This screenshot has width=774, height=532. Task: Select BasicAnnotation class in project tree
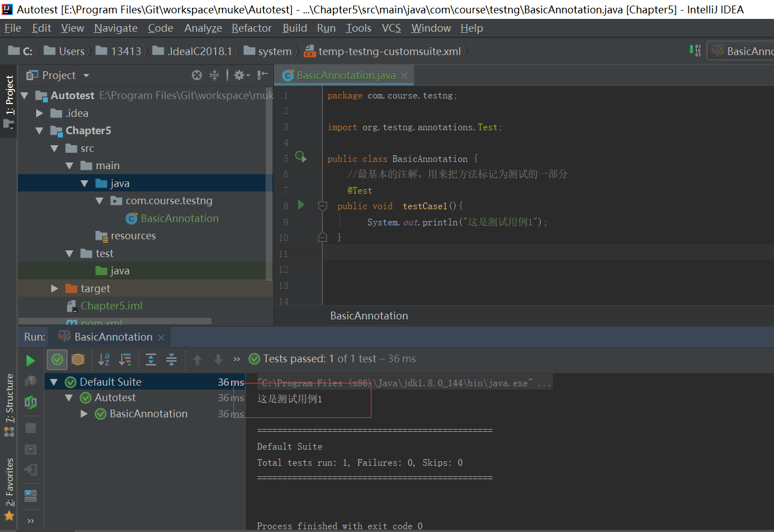point(179,219)
